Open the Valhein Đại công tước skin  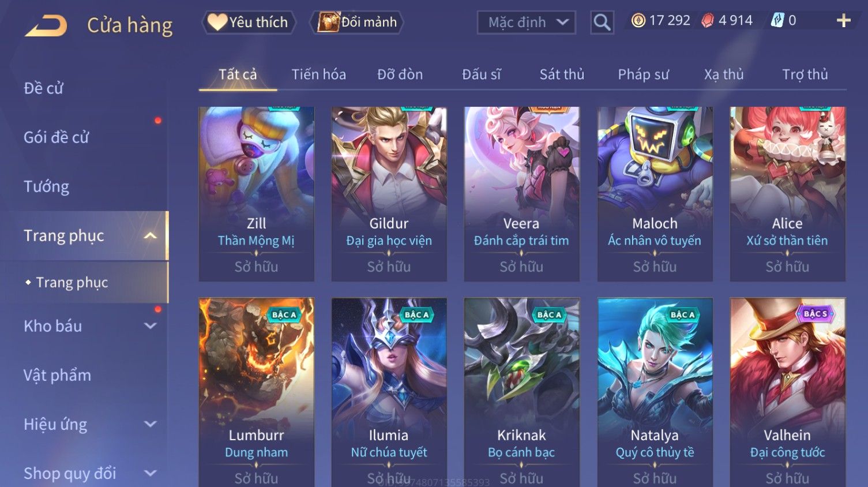787,392
